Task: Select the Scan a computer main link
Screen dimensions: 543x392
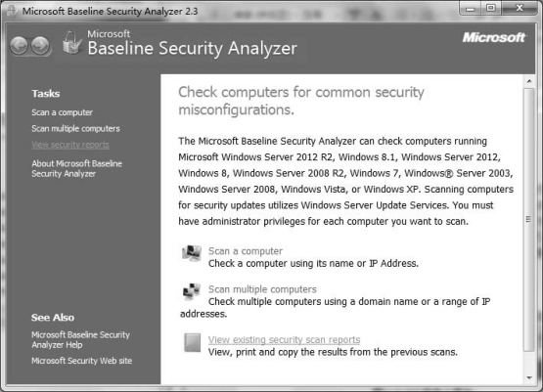Action: pos(246,251)
